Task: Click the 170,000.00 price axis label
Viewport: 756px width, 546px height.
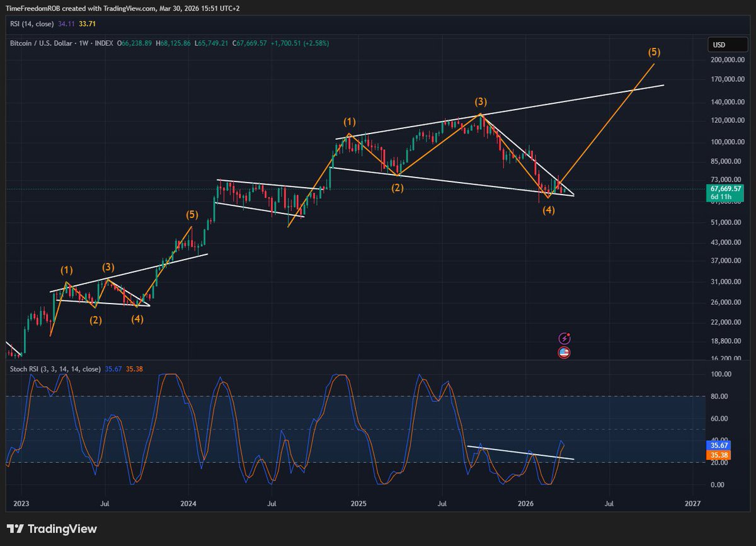Action: tap(726, 79)
